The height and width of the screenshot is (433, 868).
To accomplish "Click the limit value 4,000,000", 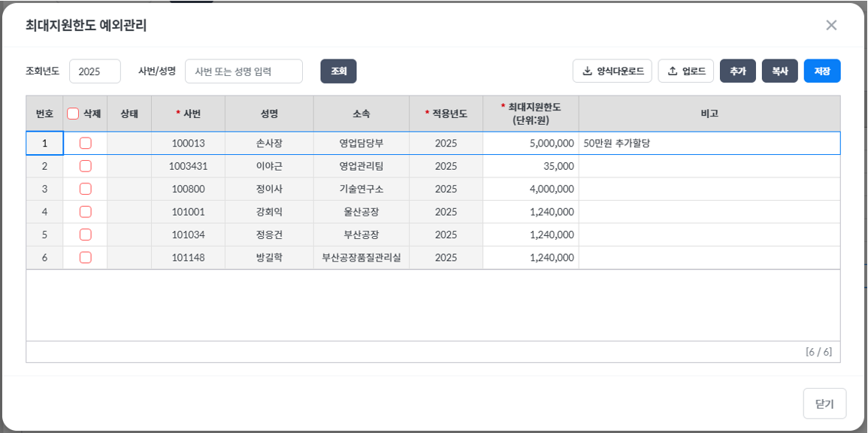I will pyautogui.click(x=531, y=189).
